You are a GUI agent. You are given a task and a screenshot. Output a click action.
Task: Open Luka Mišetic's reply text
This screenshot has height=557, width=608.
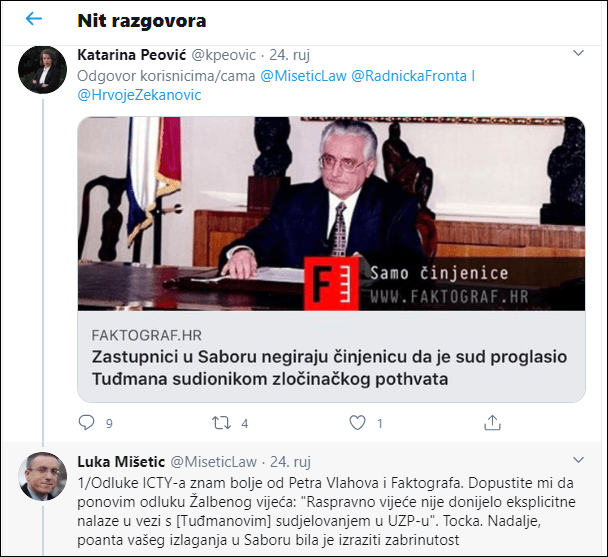[x=326, y=511]
